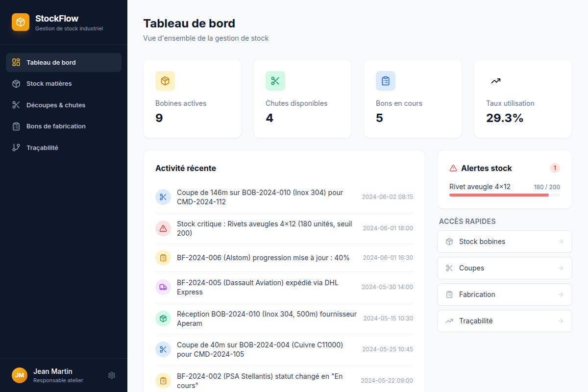Select the Bons en cours card
This screenshot has height=392, width=588.
coord(413,98)
